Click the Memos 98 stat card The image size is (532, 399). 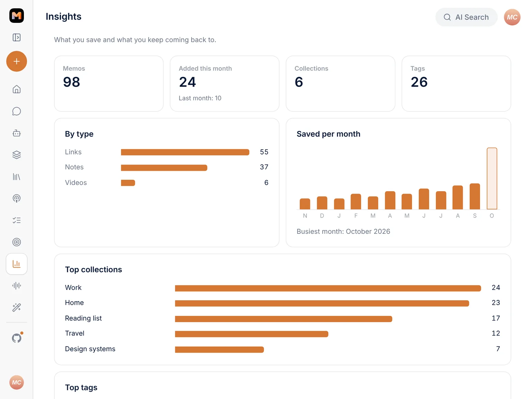(x=109, y=84)
